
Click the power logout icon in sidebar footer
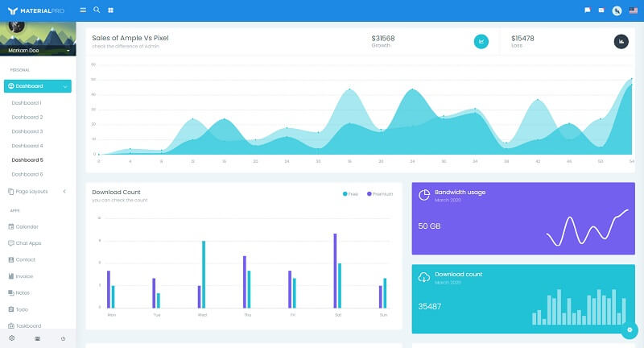click(x=63, y=338)
